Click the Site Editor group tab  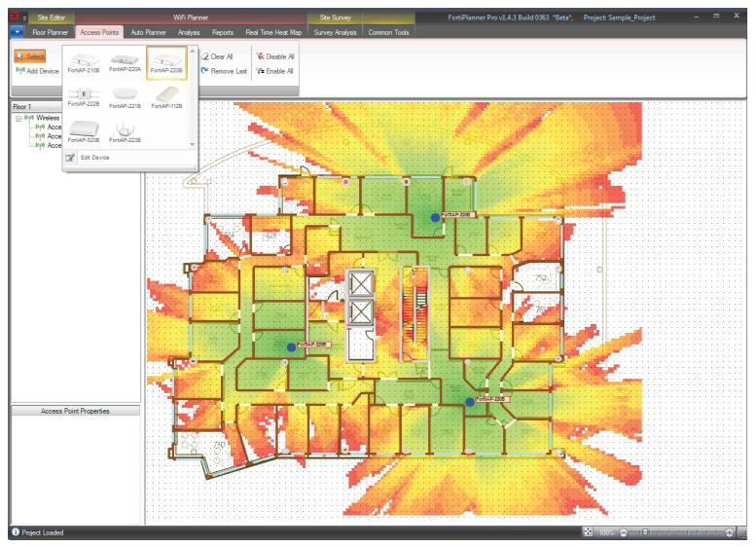click(52, 18)
